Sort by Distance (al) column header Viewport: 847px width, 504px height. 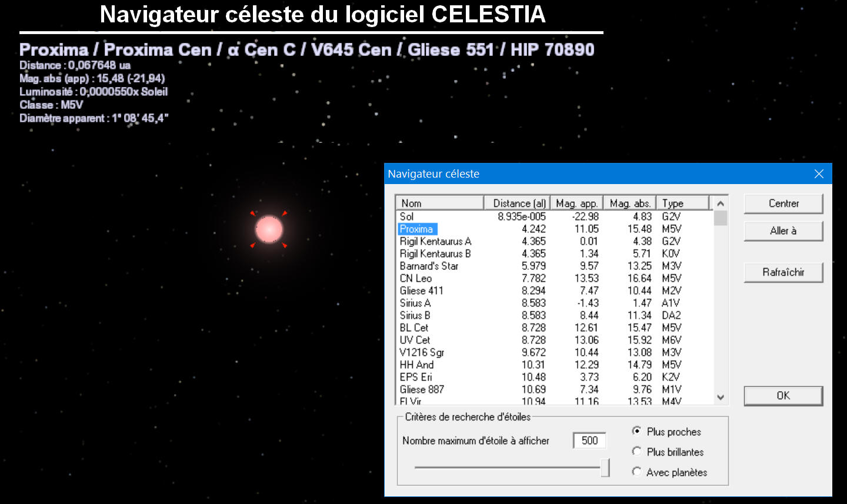(517, 203)
